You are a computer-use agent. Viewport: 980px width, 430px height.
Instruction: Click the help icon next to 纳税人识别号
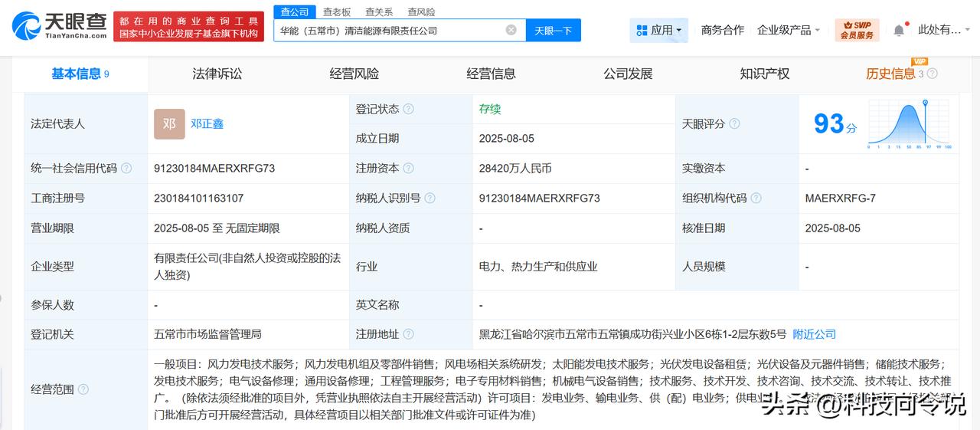(x=430, y=198)
